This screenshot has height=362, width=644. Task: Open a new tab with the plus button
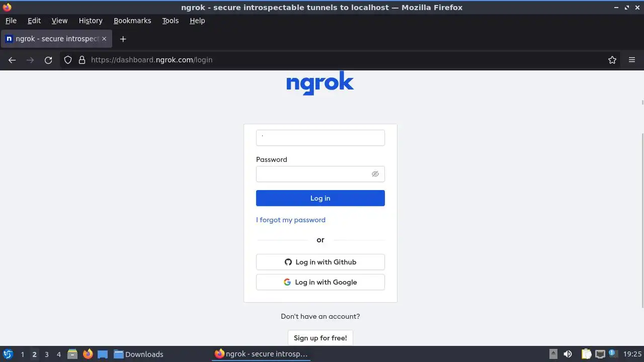[123, 39]
